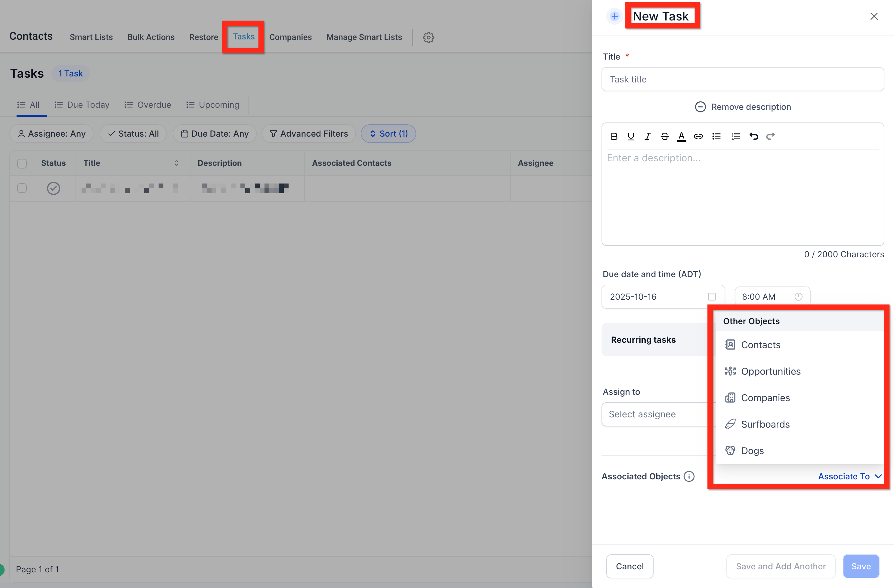Image resolution: width=894 pixels, height=588 pixels.
Task: Undo the last description edit
Action: [x=753, y=136]
